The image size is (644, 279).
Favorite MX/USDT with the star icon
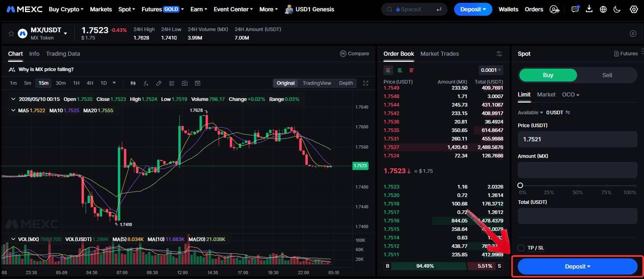click(x=11, y=34)
